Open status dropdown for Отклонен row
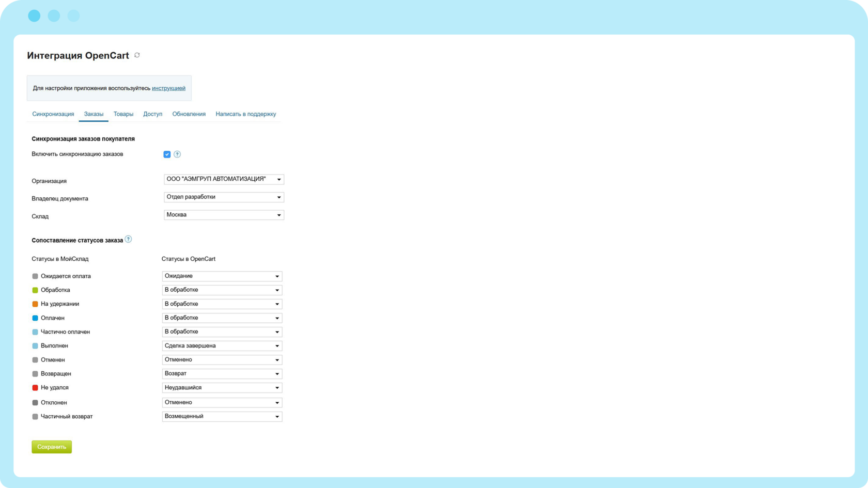 tap(222, 402)
